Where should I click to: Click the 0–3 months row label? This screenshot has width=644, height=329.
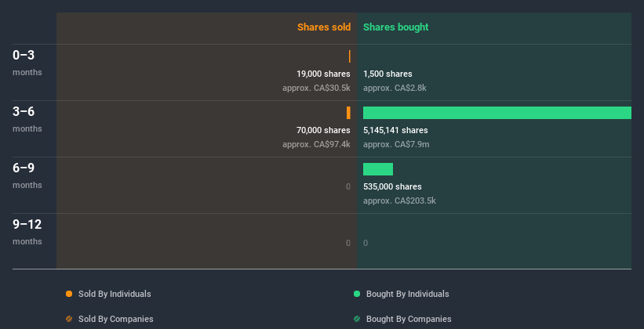point(27,63)
